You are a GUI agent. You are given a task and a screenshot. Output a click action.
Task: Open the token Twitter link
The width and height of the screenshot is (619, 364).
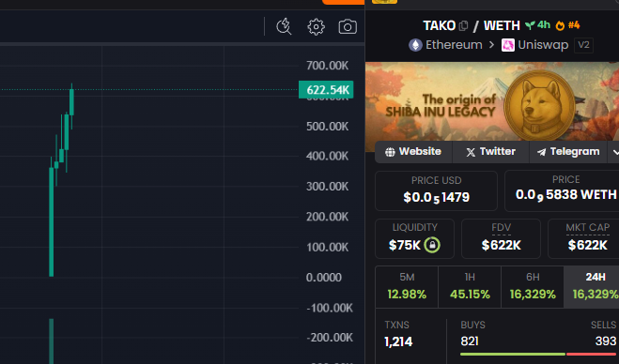click(490, 152)
